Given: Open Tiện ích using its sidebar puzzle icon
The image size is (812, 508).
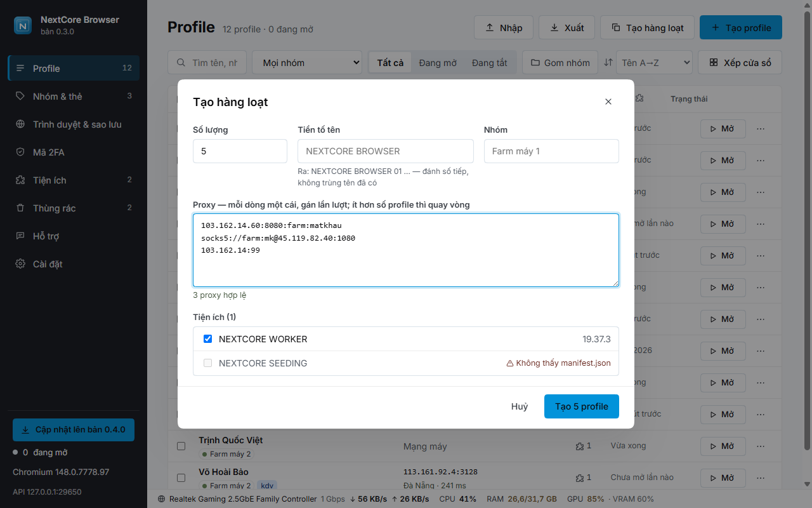Looking at the screenshot, I should click(x=20, y=180).
